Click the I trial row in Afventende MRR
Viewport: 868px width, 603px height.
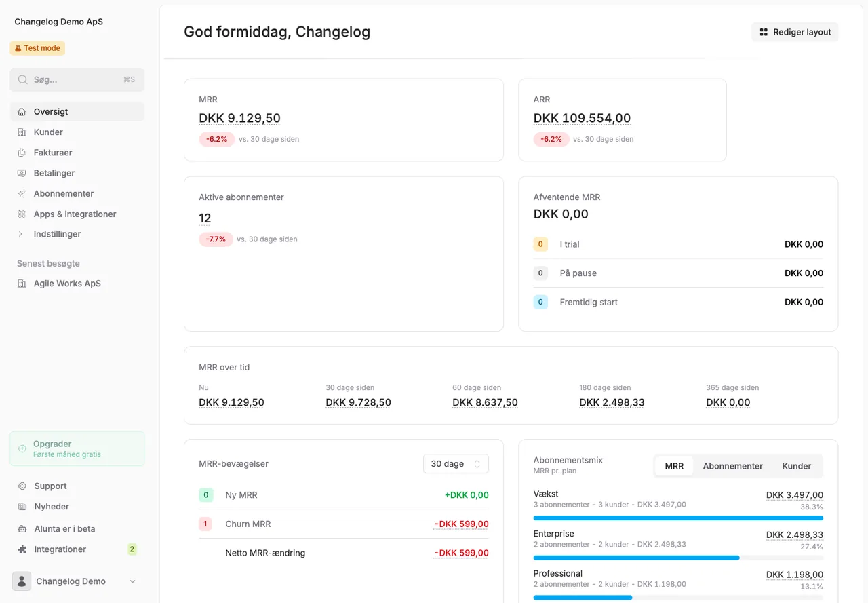click(x=678, y=244)
